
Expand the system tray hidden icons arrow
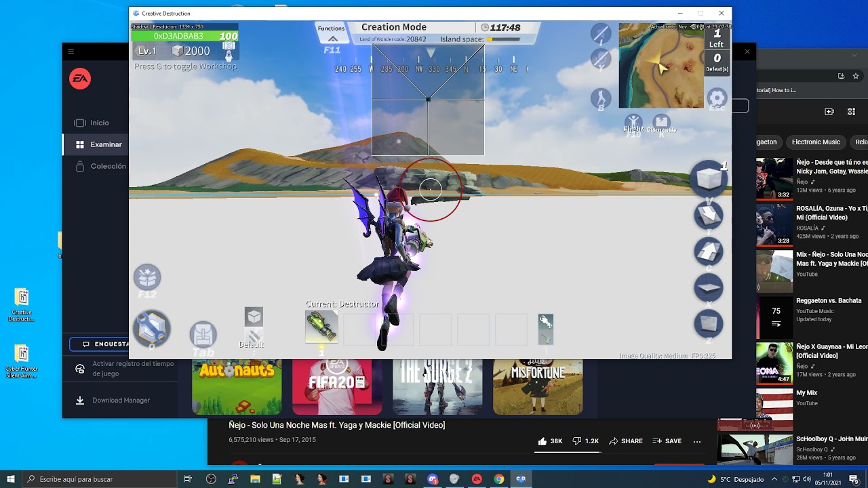coord(774,479)
